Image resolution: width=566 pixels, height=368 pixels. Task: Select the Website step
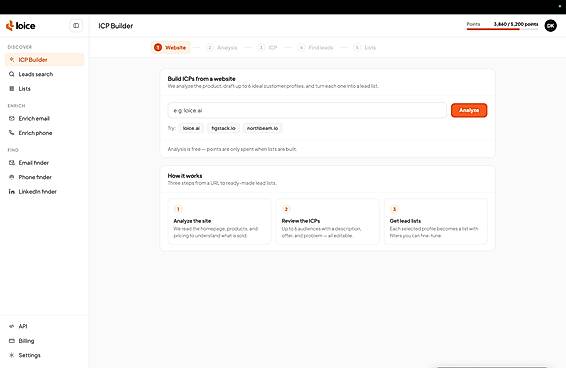(x=170, y=47)
